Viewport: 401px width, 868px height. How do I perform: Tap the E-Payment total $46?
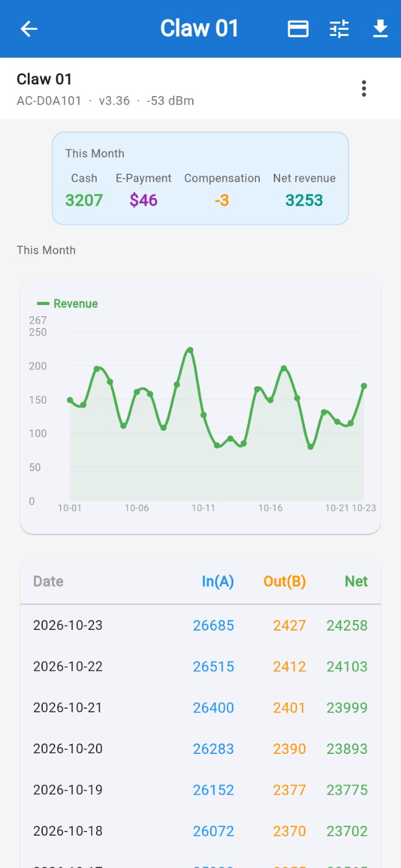144,200
